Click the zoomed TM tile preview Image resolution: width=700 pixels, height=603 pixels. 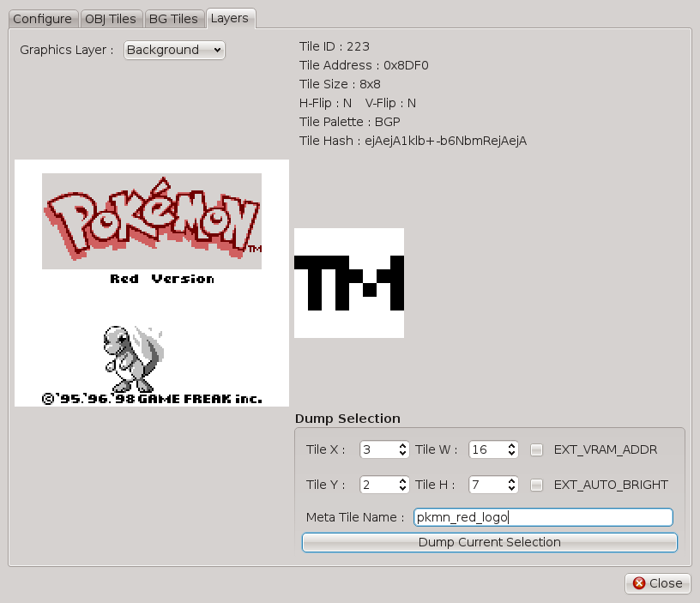(349, 283)
